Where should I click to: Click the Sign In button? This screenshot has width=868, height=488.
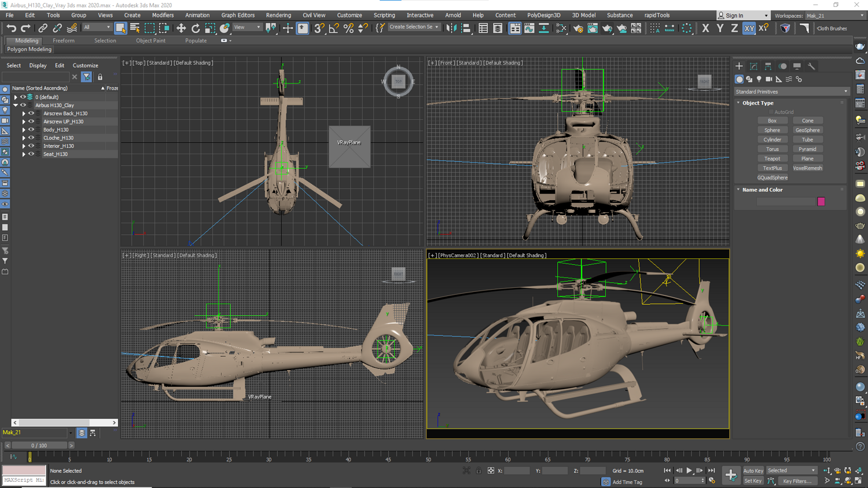click(x=743, y=16)
